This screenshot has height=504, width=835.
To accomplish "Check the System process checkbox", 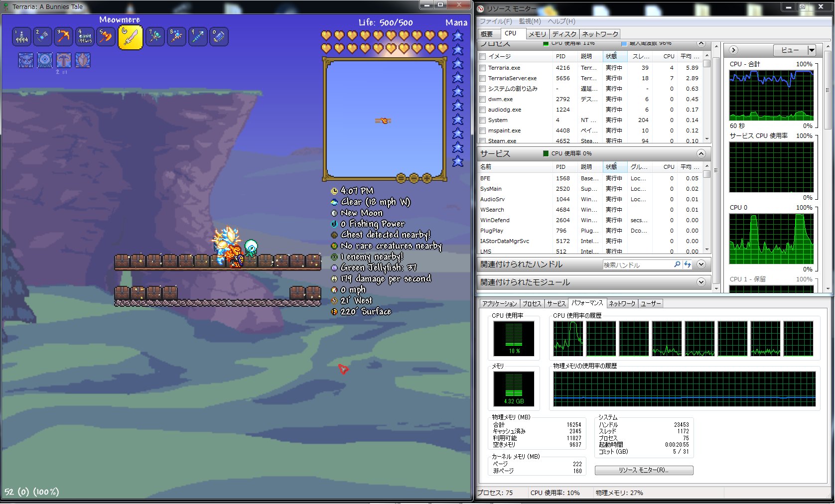I will point(482,120).
